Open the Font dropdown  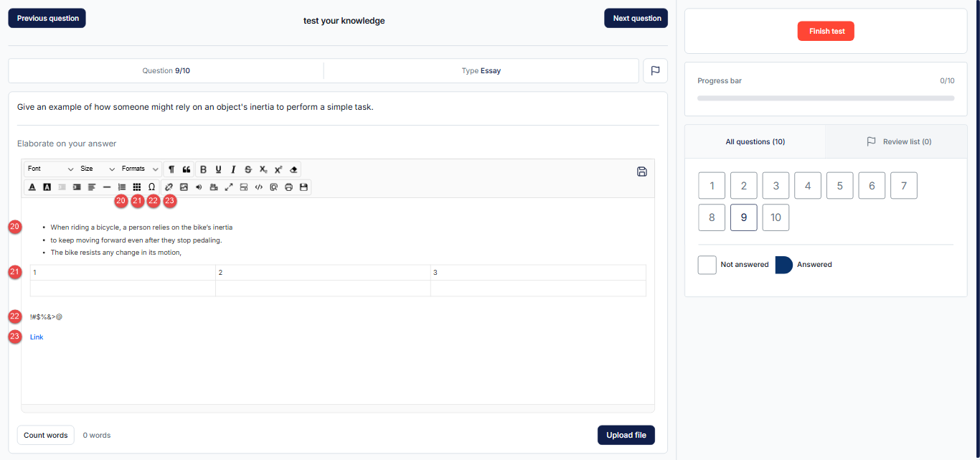(50, 169)
